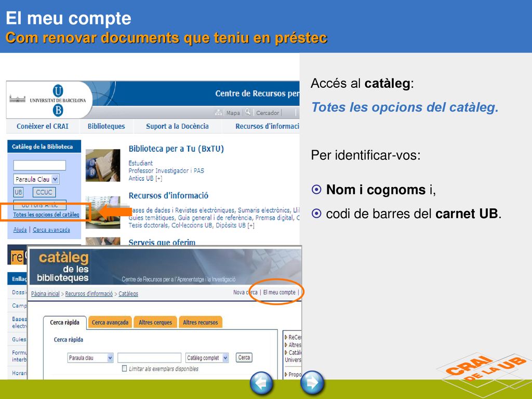Click the Biblioteca per a Tu thumbnail
Image resolution: width=532 pixels, height=399 pixels.
103,165
